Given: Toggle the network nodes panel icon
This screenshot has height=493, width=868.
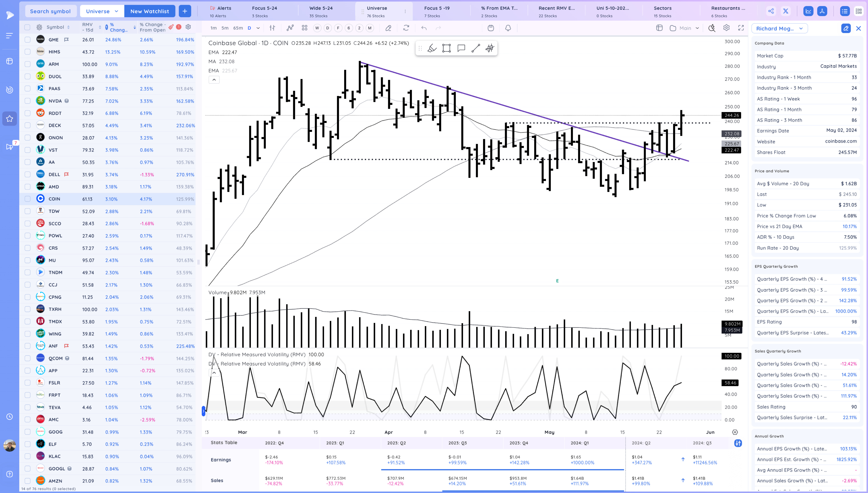Looking at the screenshot, I should click(x=822, y=11).
